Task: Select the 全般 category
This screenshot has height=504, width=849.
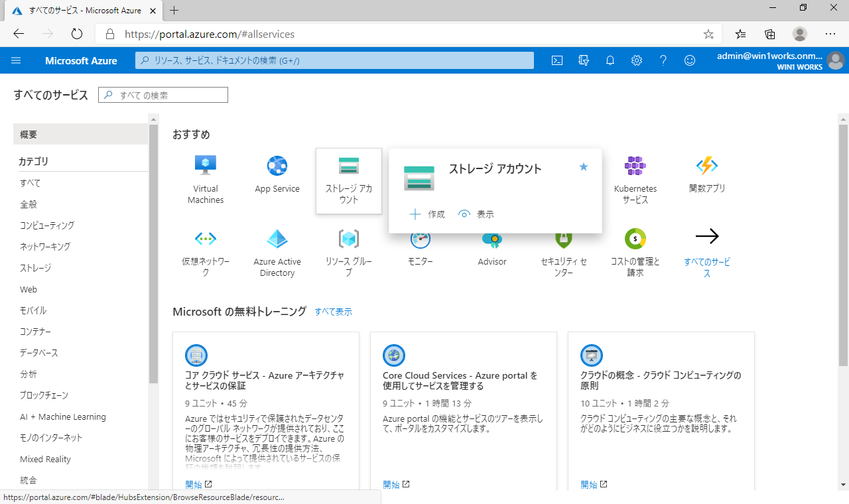Action: click(x=29, y=204)
